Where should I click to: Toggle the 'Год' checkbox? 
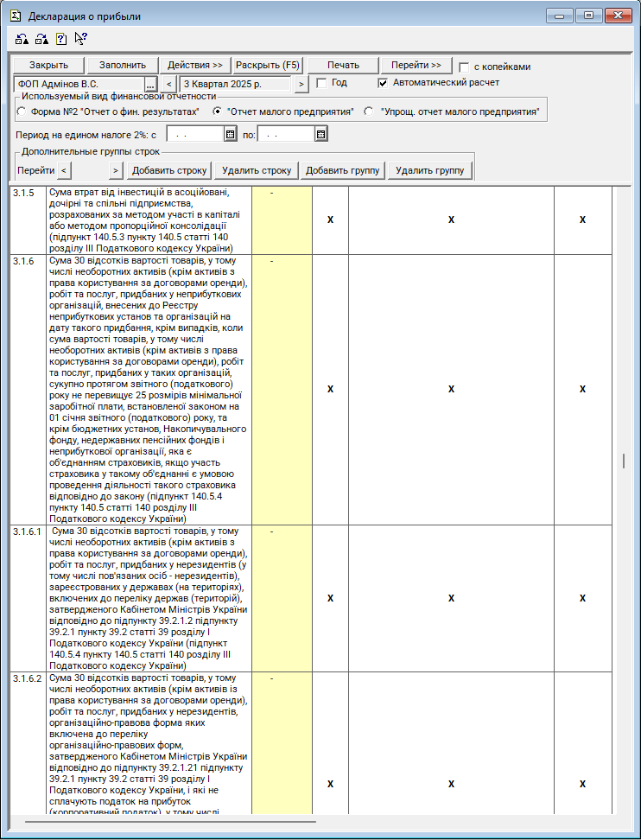321,83
